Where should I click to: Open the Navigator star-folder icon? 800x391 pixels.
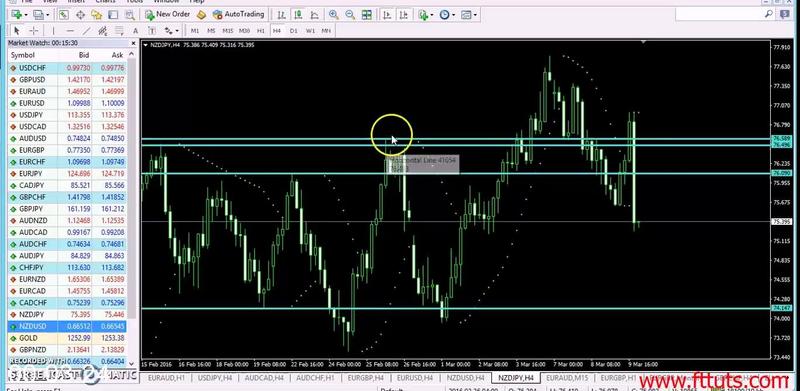click(97, 14)
